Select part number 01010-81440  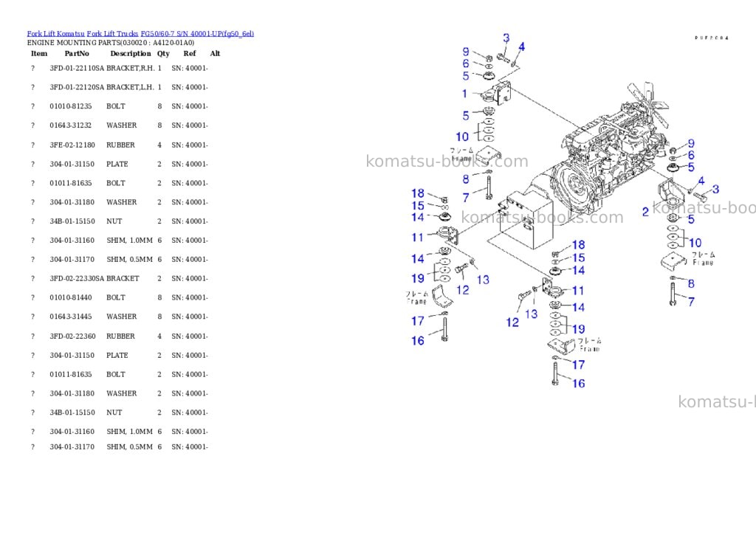pos(70,298)
